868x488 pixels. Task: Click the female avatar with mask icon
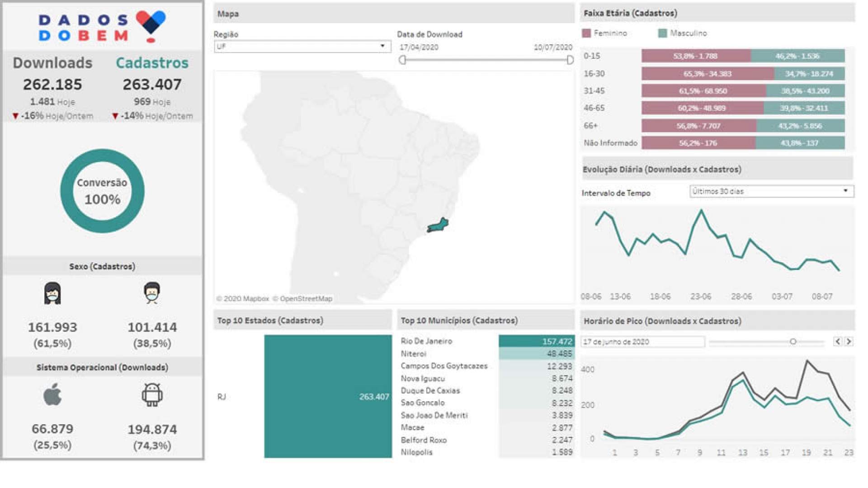point(52,293)
